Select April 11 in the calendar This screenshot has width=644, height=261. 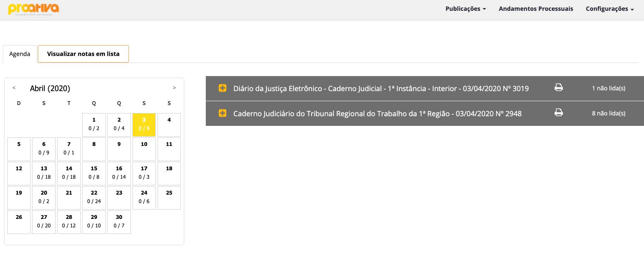pos(169,149)
